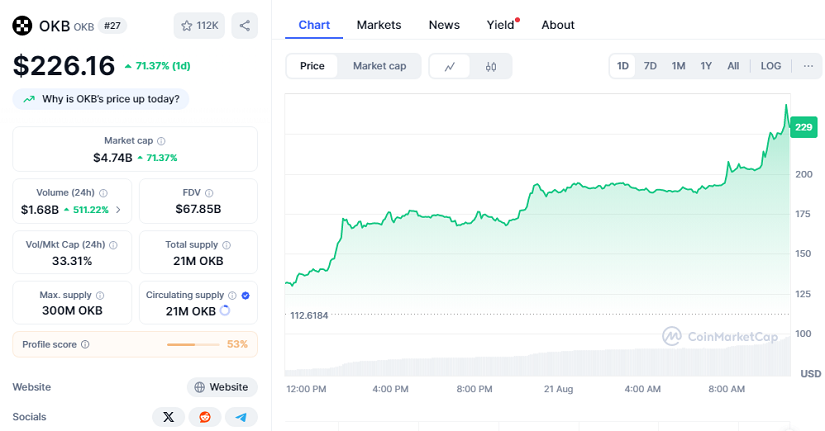Open the OKB Website link
This screenshot has height=431, width=825.
pyautogui.click(x=222, y=387)
